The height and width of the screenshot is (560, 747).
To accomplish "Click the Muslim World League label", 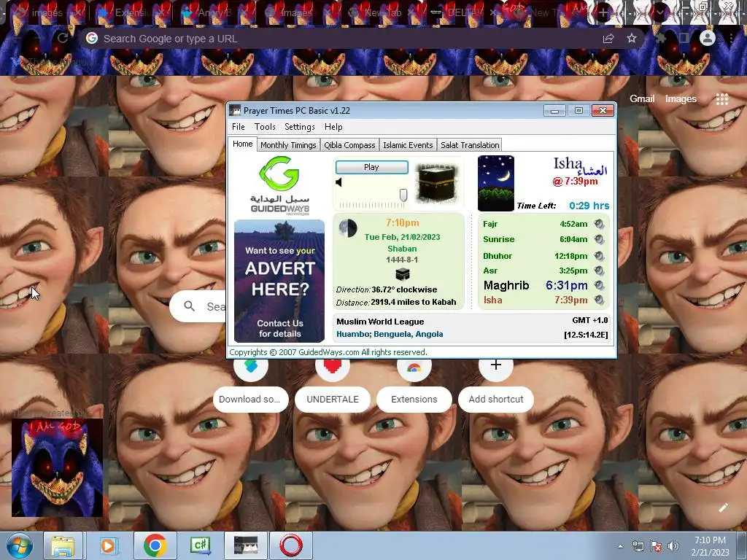I will (x=380, y=322).
